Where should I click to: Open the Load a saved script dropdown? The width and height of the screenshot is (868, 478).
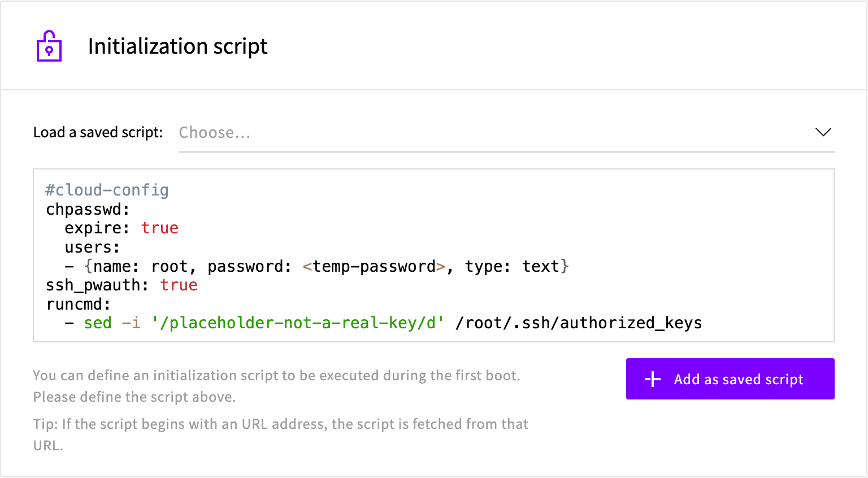point(506,133)
